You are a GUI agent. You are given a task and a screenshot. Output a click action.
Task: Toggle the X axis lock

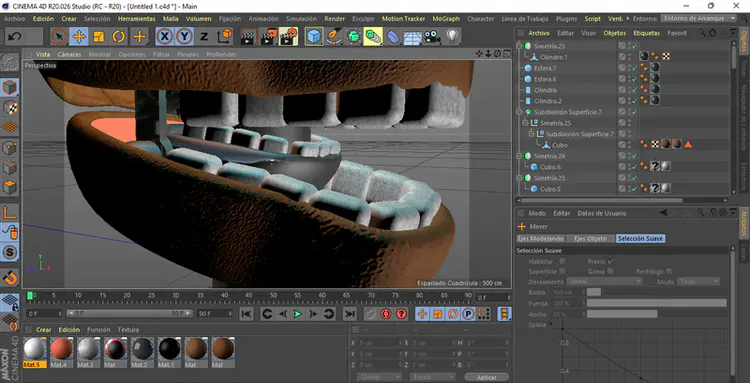tap(165, 36)
